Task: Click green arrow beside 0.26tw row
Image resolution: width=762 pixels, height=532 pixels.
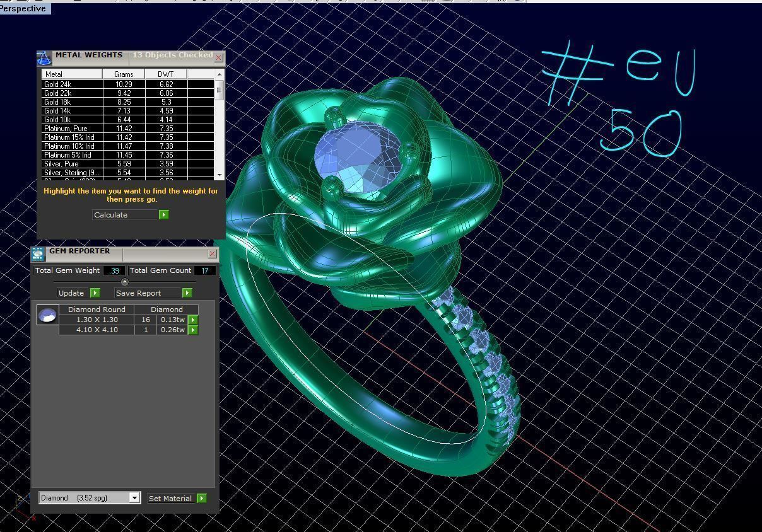Action: [193, 330]
